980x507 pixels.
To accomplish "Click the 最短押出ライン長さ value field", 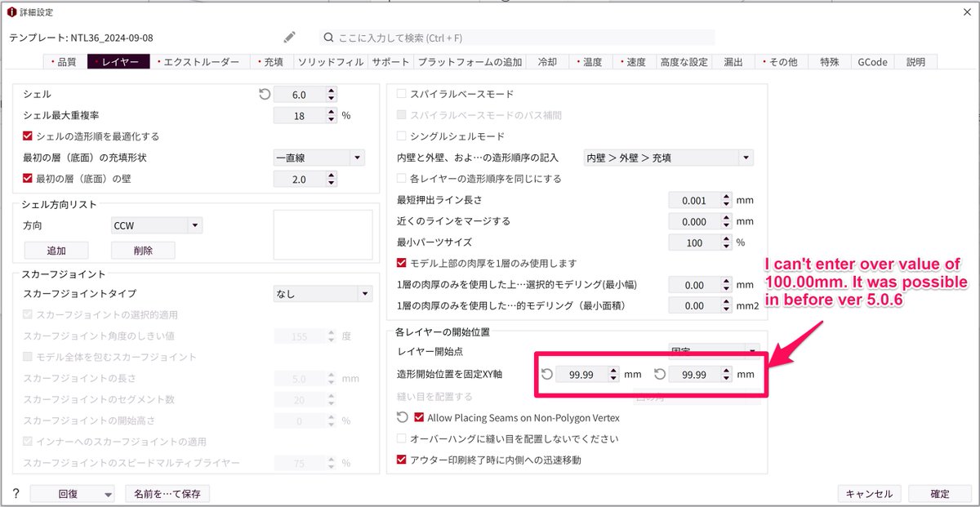I will coord(694,200).
